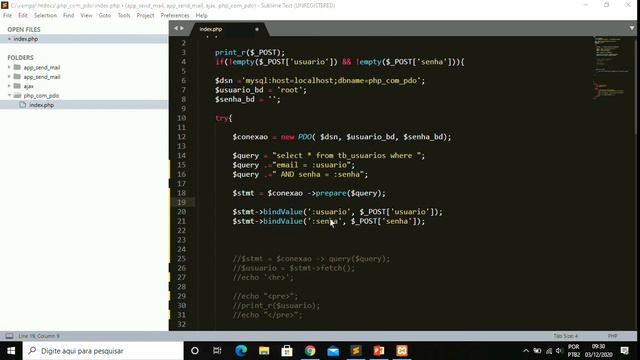Click the new PDO connection line
Image resolution: width=640 pixels, height=360 pixels.
pyautogui.click(x=342, y=137)
